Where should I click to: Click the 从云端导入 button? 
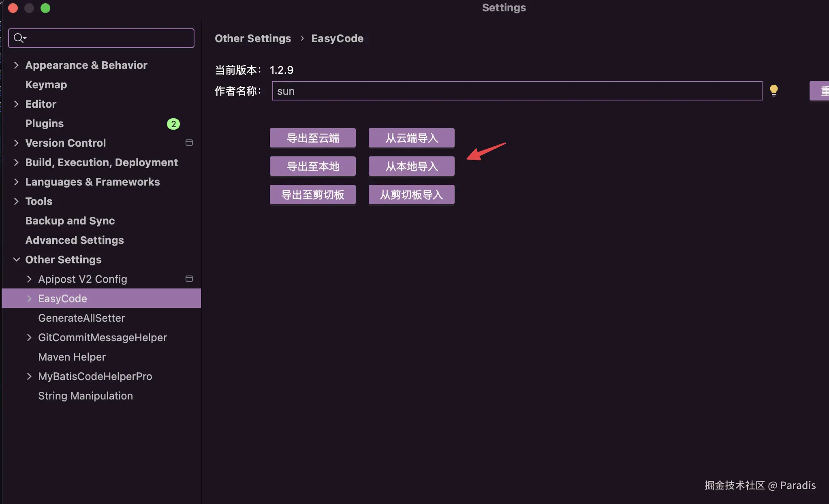tap(411, 138)
